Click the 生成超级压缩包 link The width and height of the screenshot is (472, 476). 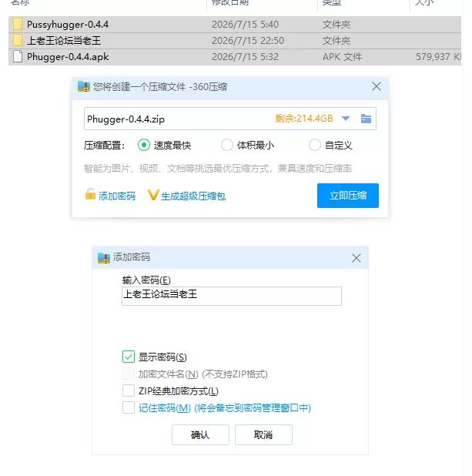click(193, 196)
